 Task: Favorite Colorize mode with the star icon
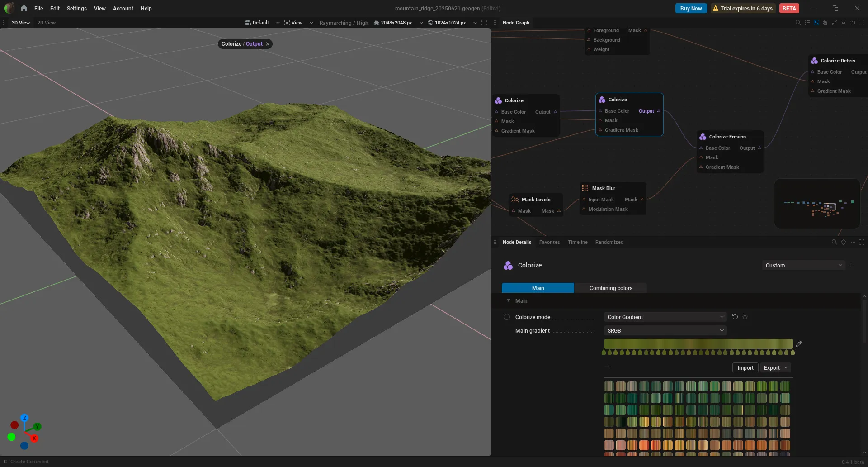[745, 317]
